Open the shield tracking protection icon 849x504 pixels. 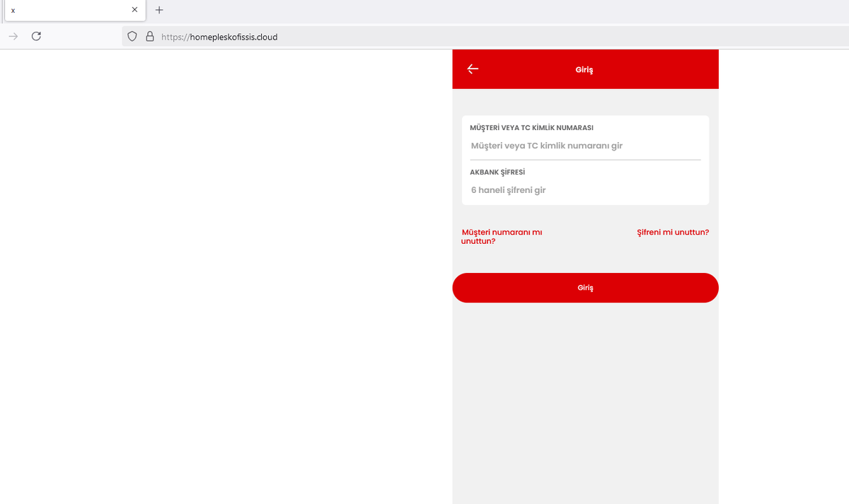(132, 37)
